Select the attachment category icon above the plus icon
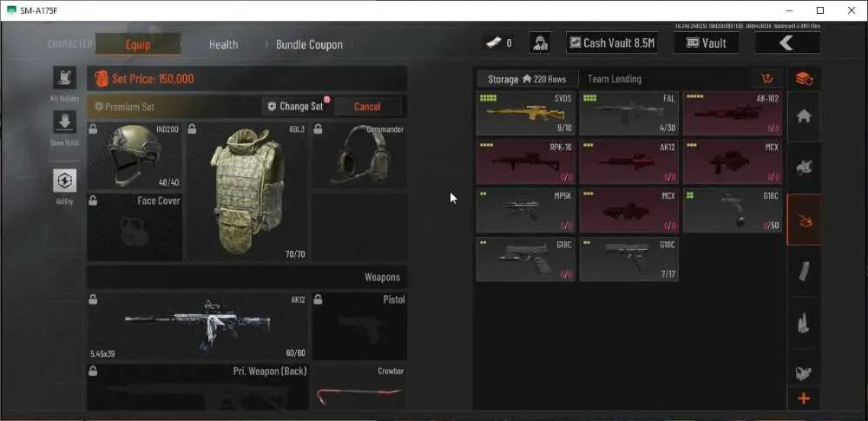This screenshot has height=421, width=868. pyautogui.click(x=804, y=372)
